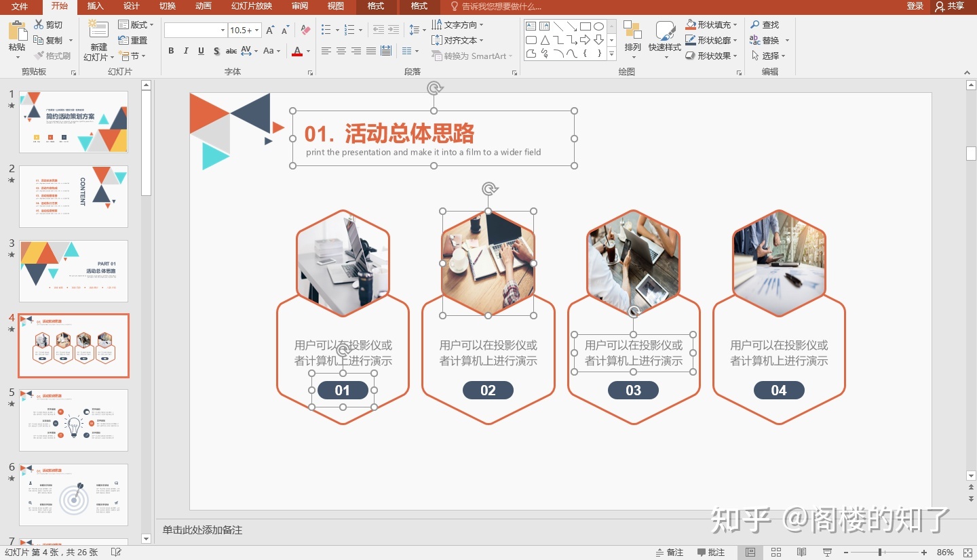Click the Copy (复制) button
Viewport: 977px width, 560px height.
pos(49,41)
